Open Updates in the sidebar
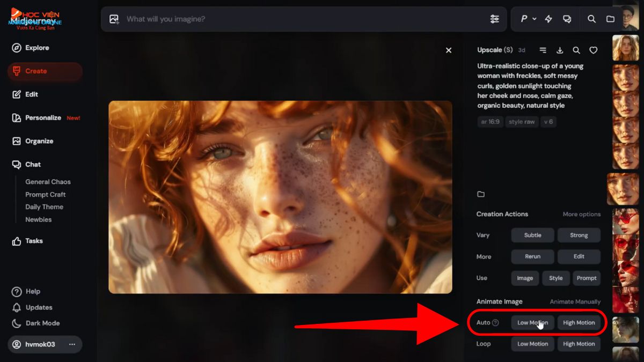 (32, 307)
